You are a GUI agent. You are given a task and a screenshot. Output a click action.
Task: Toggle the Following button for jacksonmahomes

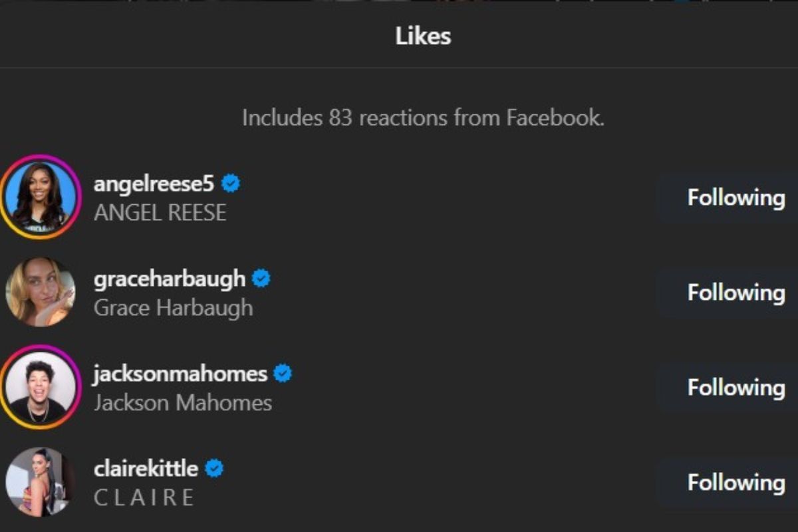(x=735, y=388)
